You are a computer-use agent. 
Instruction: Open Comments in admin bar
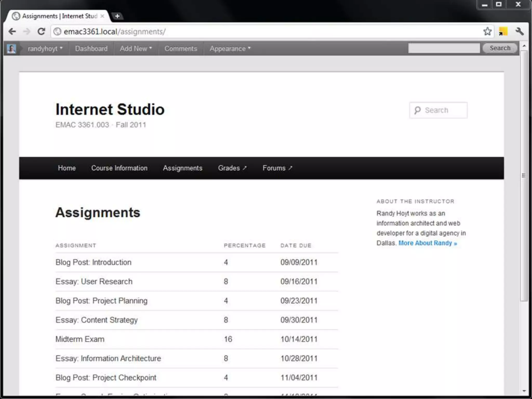(181, 49)
